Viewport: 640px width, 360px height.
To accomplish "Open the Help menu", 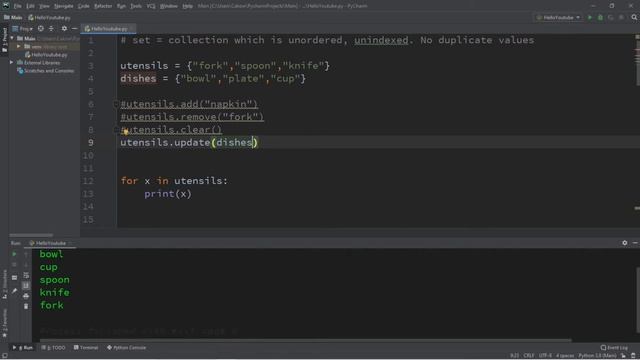I will click(187, 6).
